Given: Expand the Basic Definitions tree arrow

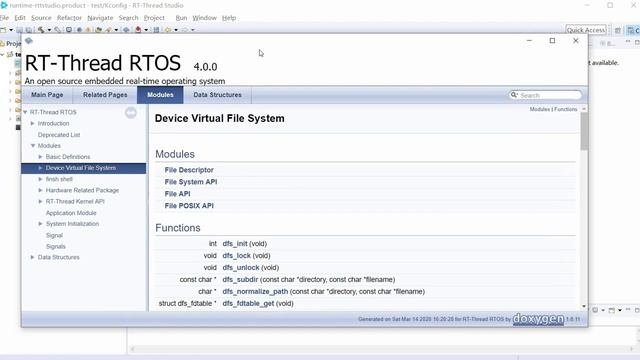Looking at the screenshot, I should pyautogui.click(x=40, y=157).
